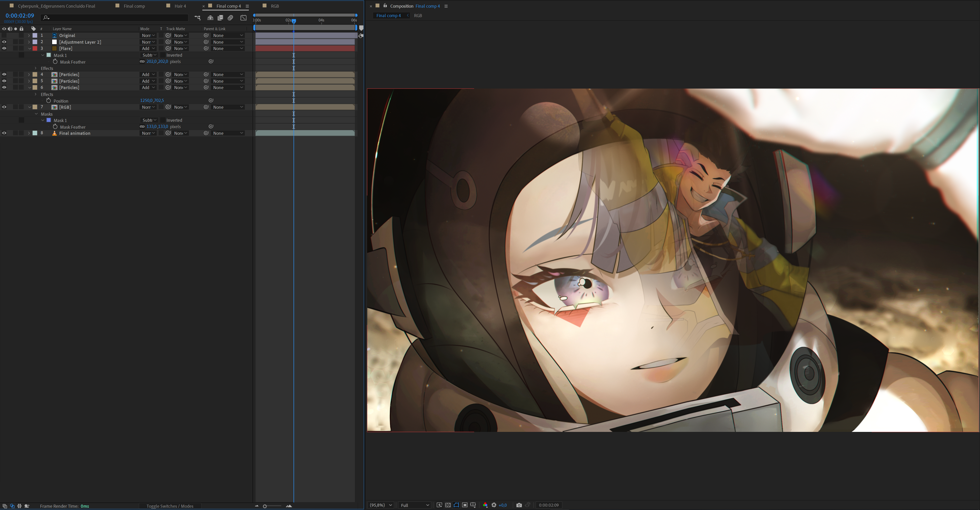Viewport: 980px width, 510px height.
Task: Collapse the Masks group under RGB
Action: pyautogui.click(x=36, y=114)
